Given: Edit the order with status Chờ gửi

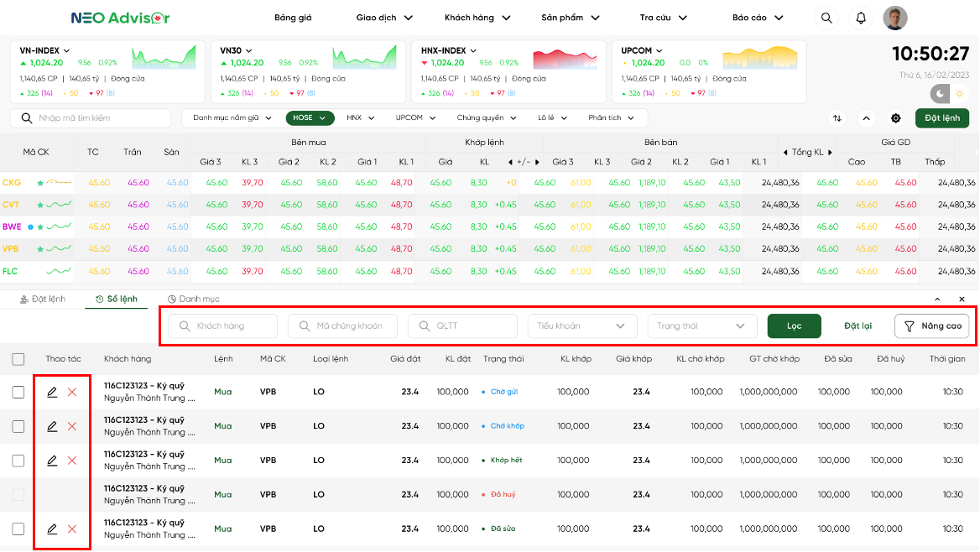Looking at the screenshot, I should tap(52, 392).
